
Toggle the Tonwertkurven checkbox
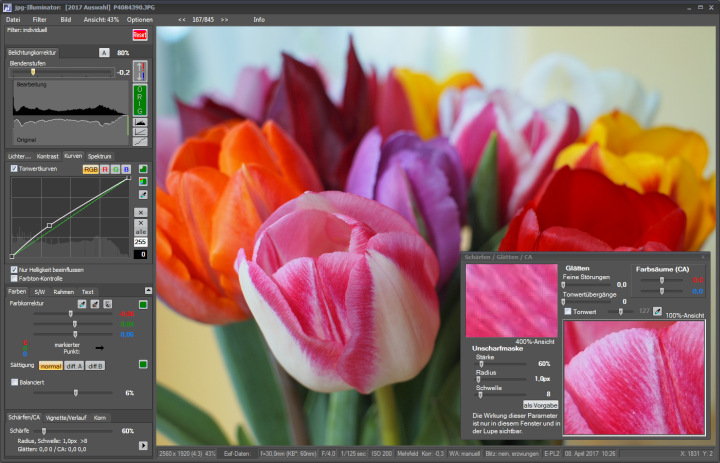click(x=14, y=169)
